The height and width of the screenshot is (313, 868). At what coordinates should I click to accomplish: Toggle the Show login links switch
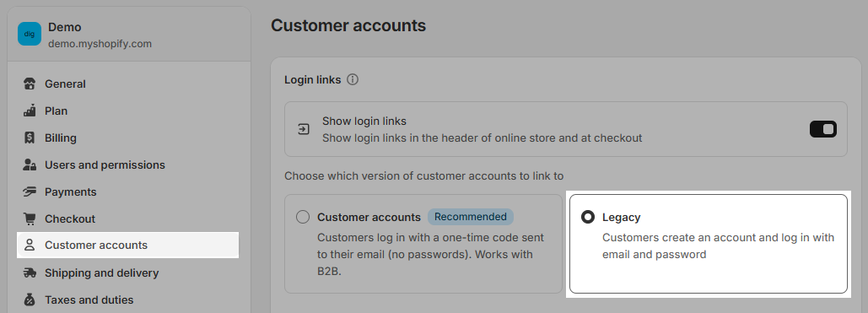tap(823, 129)
